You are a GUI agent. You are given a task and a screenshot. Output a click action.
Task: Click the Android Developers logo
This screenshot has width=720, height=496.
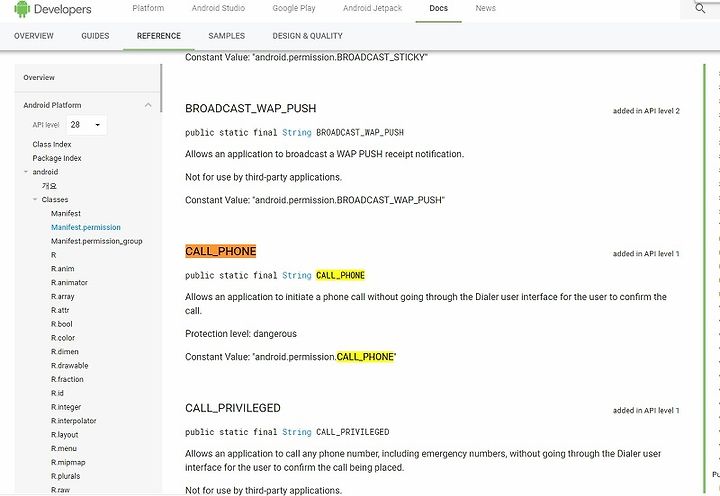tap(52, 9)
